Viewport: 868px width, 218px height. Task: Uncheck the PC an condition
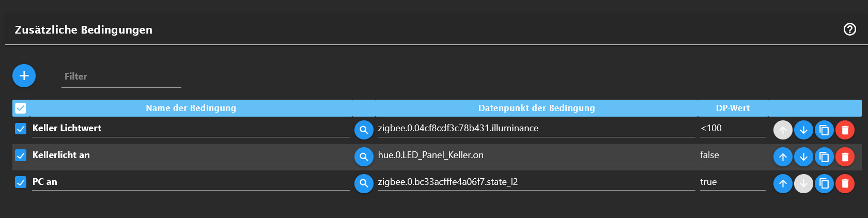click(21, 182)
